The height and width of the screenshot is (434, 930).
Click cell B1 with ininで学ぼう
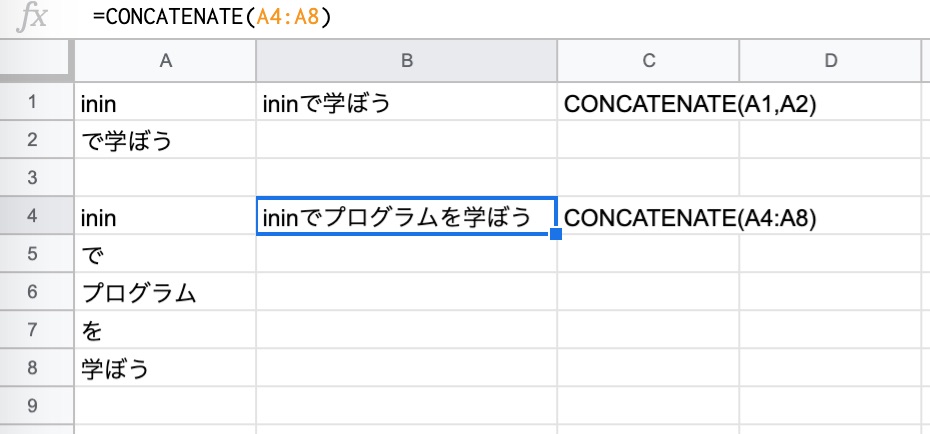click(406, 102)
